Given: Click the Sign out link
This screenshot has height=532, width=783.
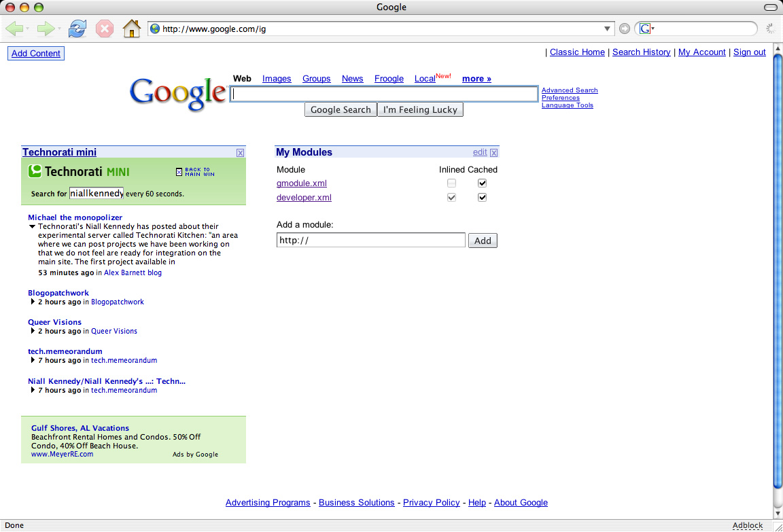Looking at the screenshot, I should (749, 52).
